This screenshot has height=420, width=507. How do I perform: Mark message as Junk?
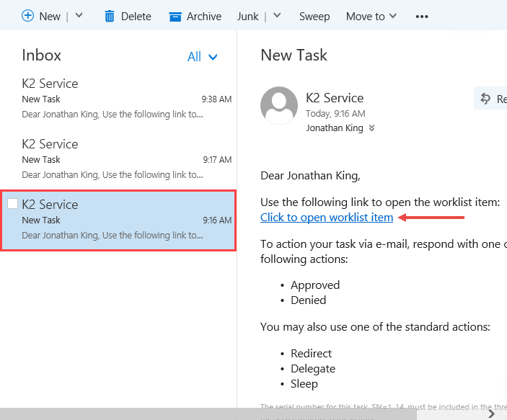247,17
